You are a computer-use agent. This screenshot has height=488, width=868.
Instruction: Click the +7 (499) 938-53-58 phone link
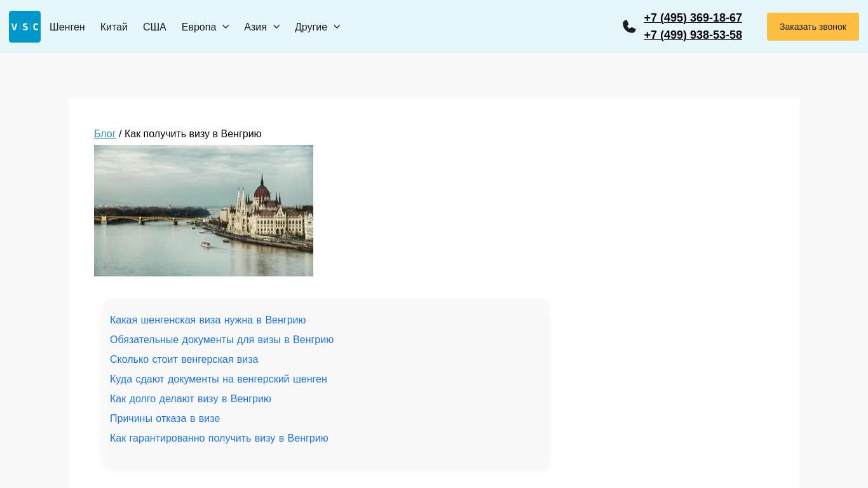click(x=693, y=35)
